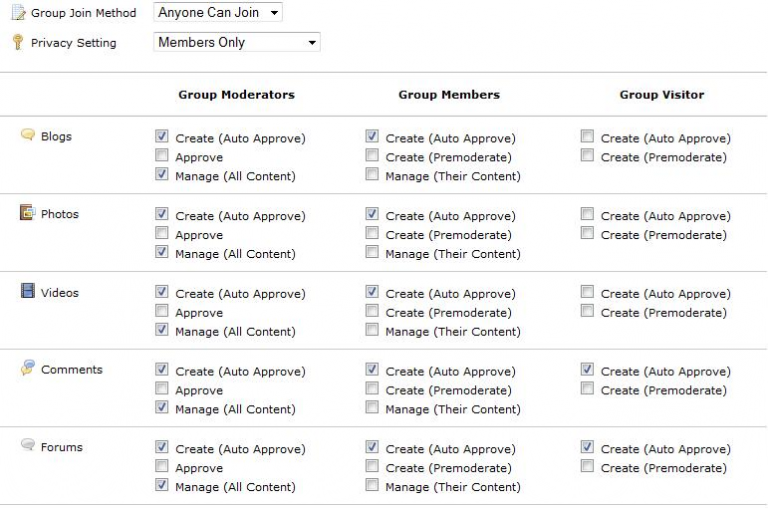
Task: Open the Anyone Can Join dropdown
Action: click(218, 12)
